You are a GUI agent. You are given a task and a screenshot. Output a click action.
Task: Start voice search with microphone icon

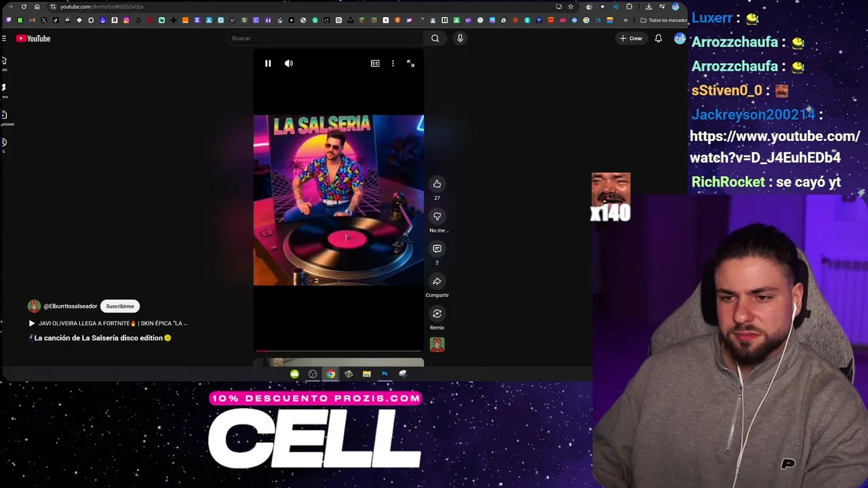[460, 39]
